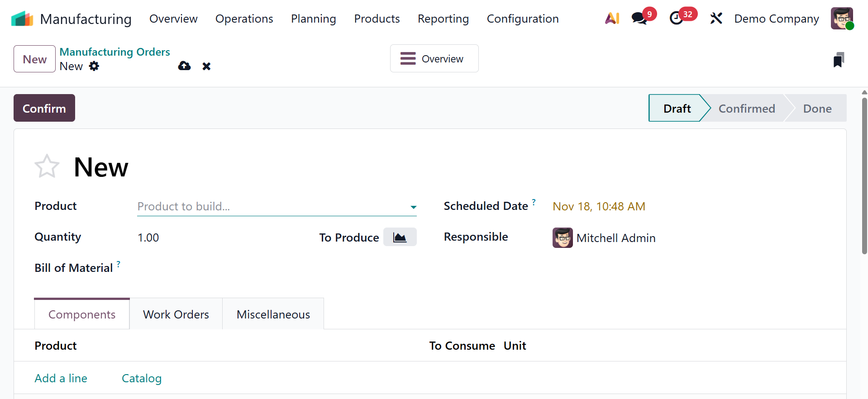Click the wrench and screwdriver tools icon
The width and height of the screenshot is (868, 399).
coord(716,19)
